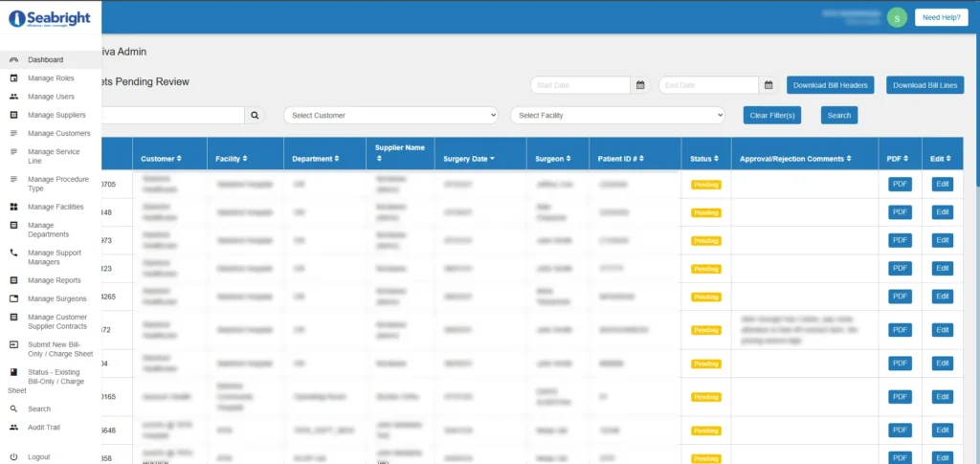Image resolution: width=980 pixels, height=464 pixels.
Task: Open the End Date calendar picker icon
Action: tap(768, 85)
